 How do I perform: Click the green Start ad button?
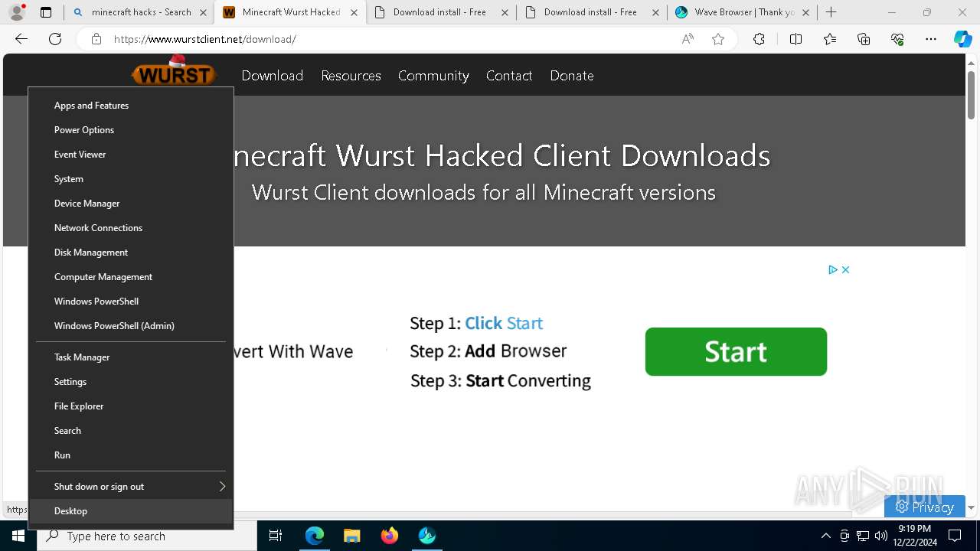coord(736,351)
